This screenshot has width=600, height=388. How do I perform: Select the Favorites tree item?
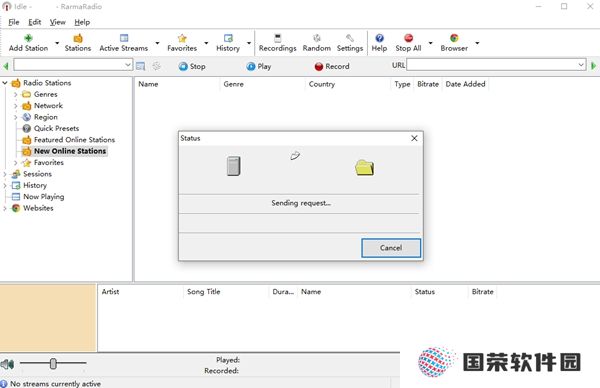pyautogui.click(x=49, y=163)
